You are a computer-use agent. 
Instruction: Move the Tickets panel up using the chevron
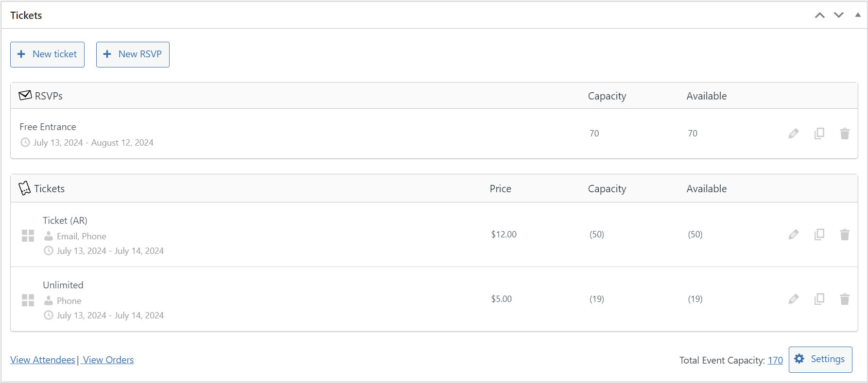coord(820,15)
